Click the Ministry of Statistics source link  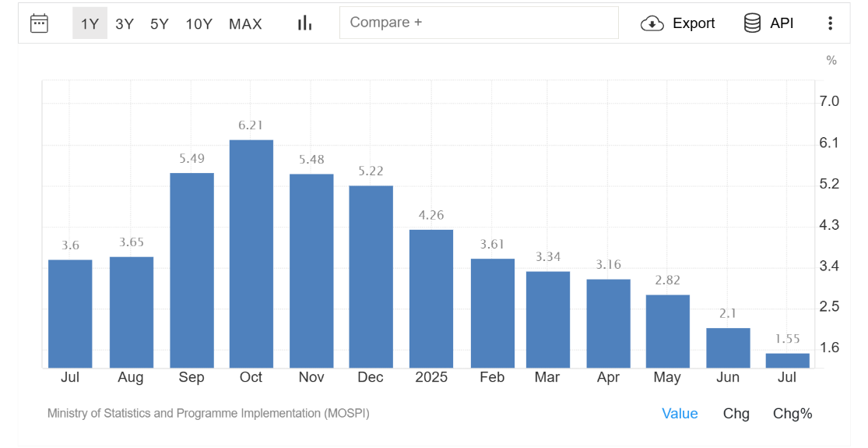tap(208, 413)
